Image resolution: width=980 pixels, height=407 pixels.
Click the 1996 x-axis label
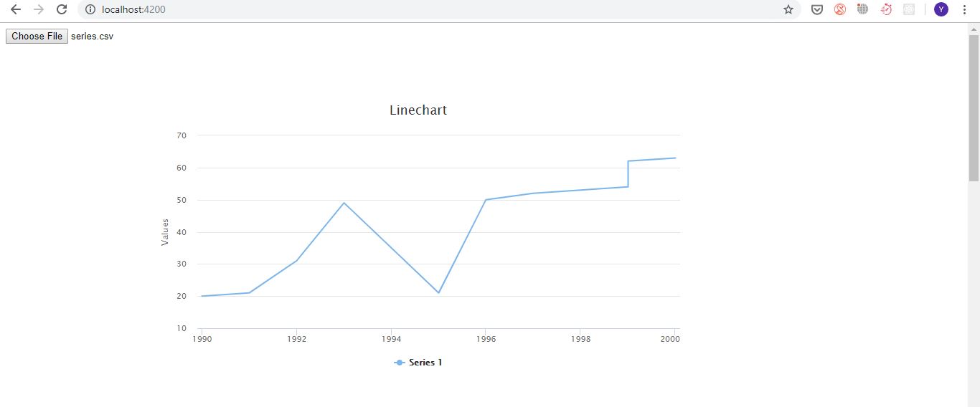486,339
